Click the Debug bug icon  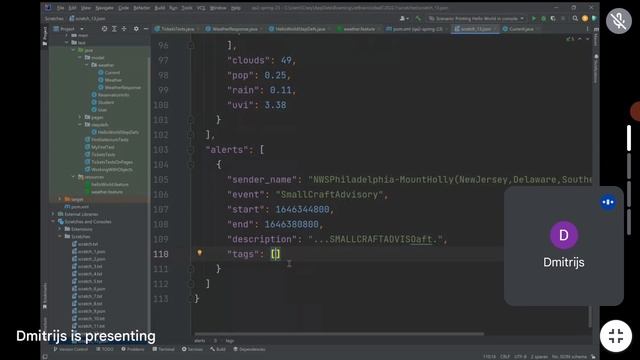543,18
